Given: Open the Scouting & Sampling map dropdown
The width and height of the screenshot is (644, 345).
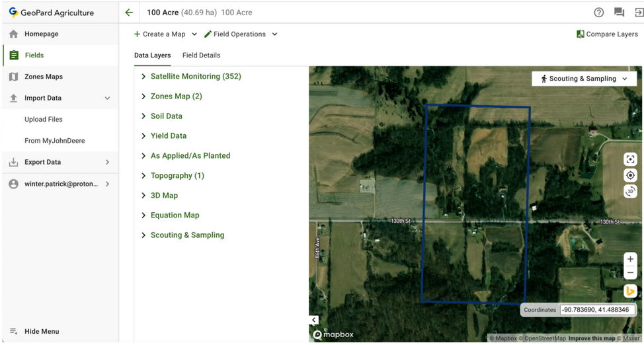Looking at the screenshot, I should [584, 79].
